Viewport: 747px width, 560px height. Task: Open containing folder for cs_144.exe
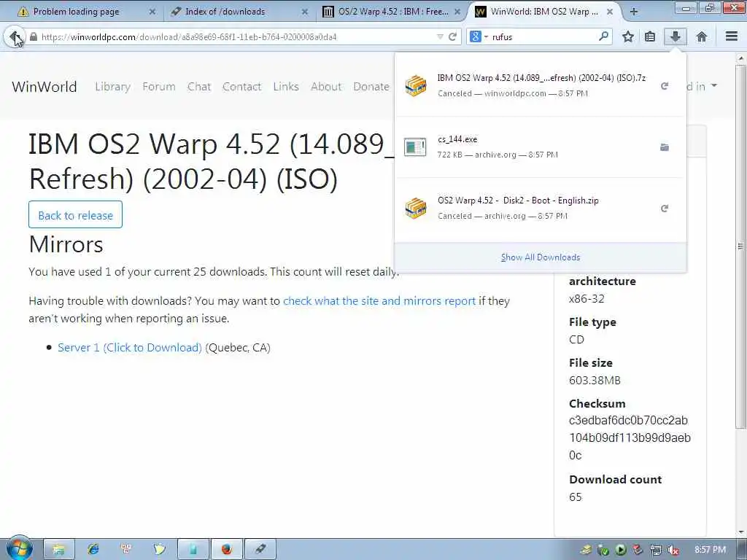click(665, 147)
